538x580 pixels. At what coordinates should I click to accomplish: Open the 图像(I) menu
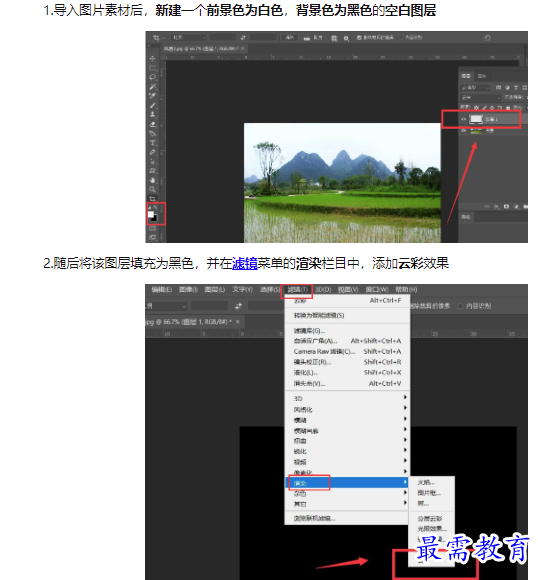[188, 290]
